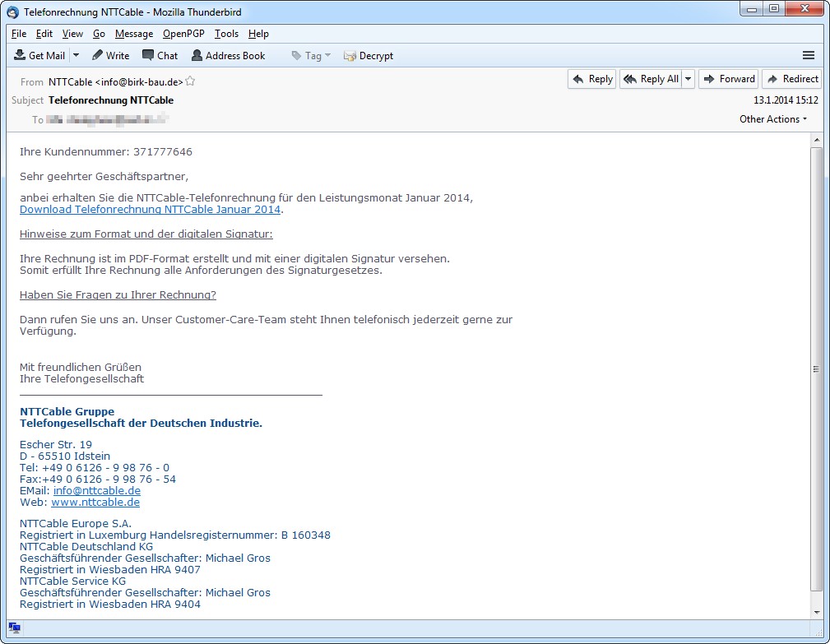Click the Fax:+49 0 6126 number line
Screen dimensions: 830x644
pyautogui.click(x=97, y=479)
